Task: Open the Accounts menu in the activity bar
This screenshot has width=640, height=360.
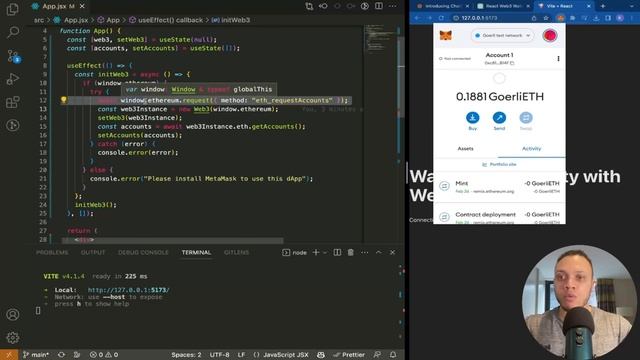Action: pos(13,315)
